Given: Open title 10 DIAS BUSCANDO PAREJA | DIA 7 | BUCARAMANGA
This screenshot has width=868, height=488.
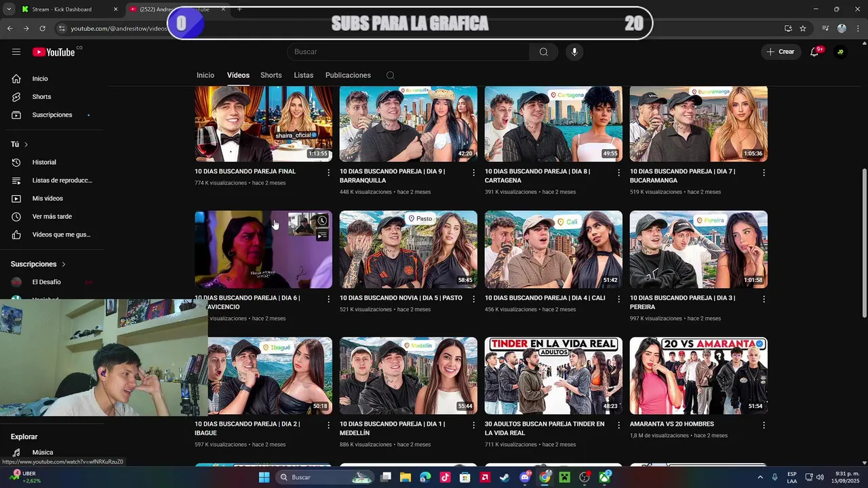Looking at the screenshot, I should [x=682, y=176].
